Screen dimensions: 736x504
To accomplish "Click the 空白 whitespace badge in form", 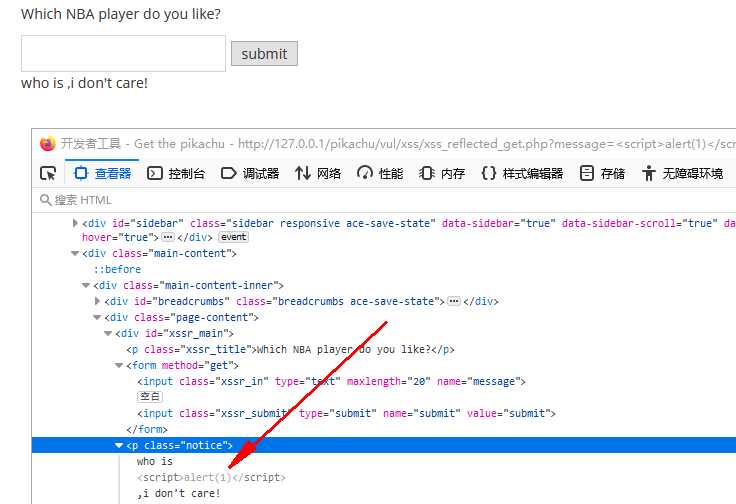I will [x=150, y=397].
